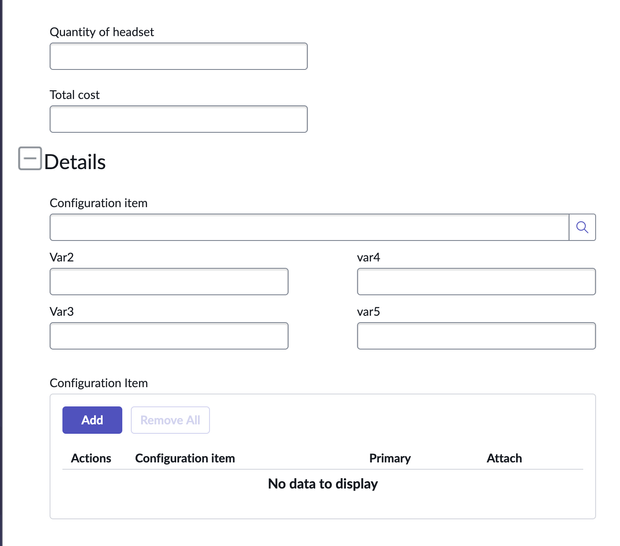Click the Configuration item search magnifier icon

(x=582, y=227)
